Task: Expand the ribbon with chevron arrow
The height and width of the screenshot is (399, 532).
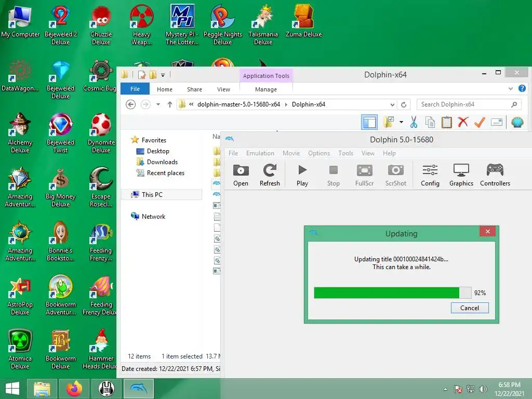Action: pyautogui.click(x=511, y=88)
